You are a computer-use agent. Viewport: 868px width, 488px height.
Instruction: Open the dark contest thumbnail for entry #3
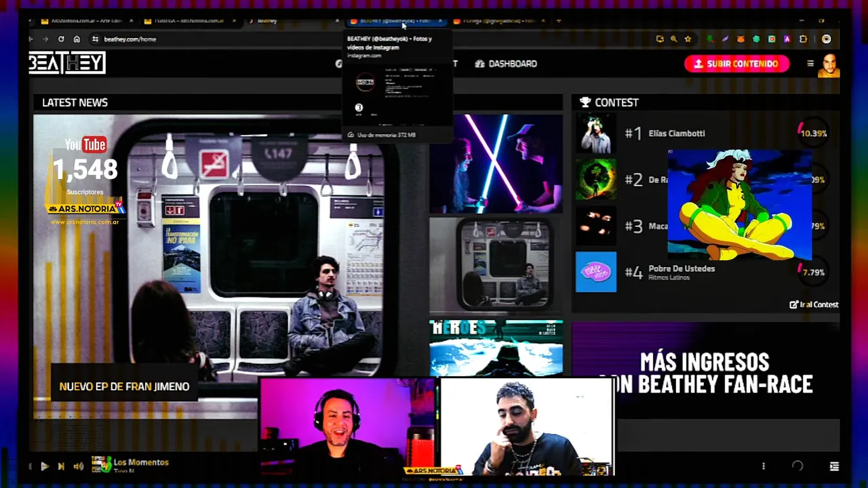pos(595,226)
